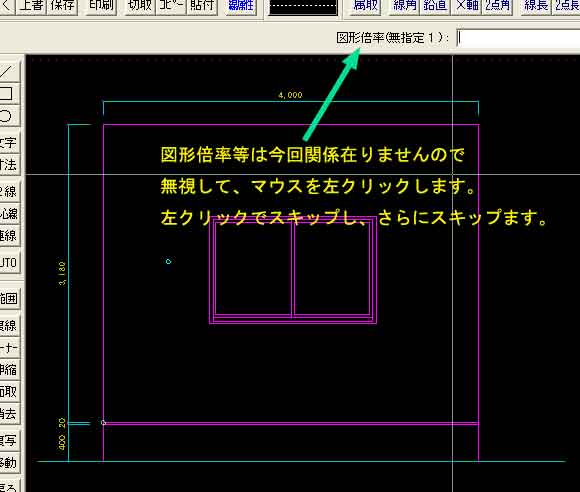The height and width of the screenshot is (492, 580).
Task: Select the 移動 move tool
Action: [8, 463]
